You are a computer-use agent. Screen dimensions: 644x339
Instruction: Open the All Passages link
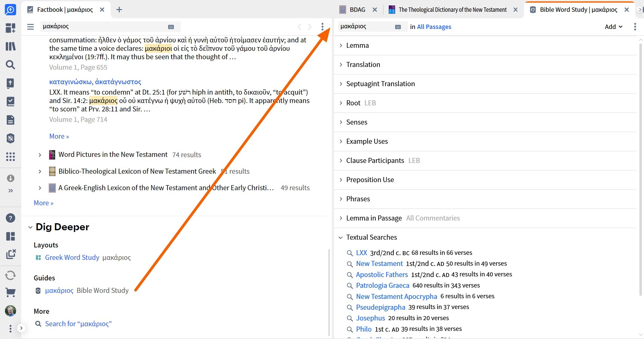click(x=434, y=27)
